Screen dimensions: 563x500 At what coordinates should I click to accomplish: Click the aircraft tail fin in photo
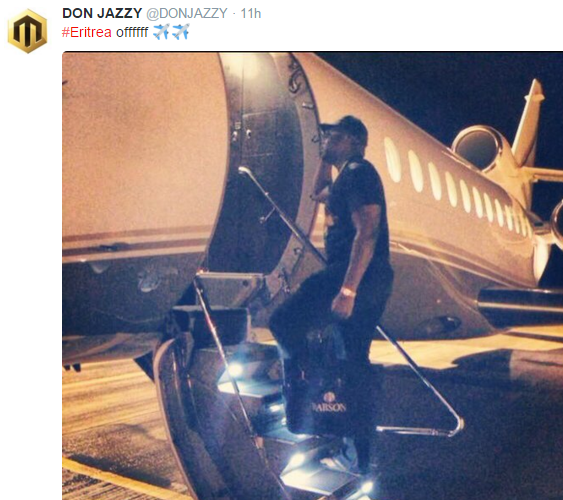[x=529, y=122]
